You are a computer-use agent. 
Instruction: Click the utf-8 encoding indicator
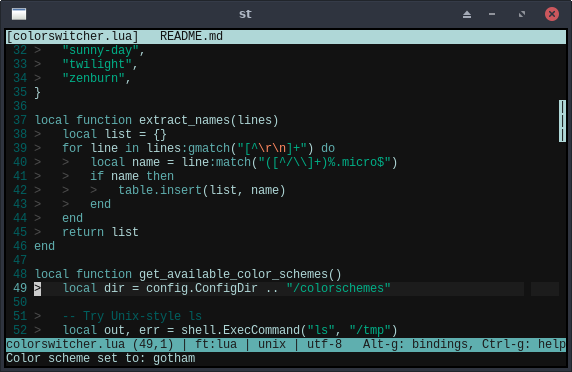click(324, 344)
